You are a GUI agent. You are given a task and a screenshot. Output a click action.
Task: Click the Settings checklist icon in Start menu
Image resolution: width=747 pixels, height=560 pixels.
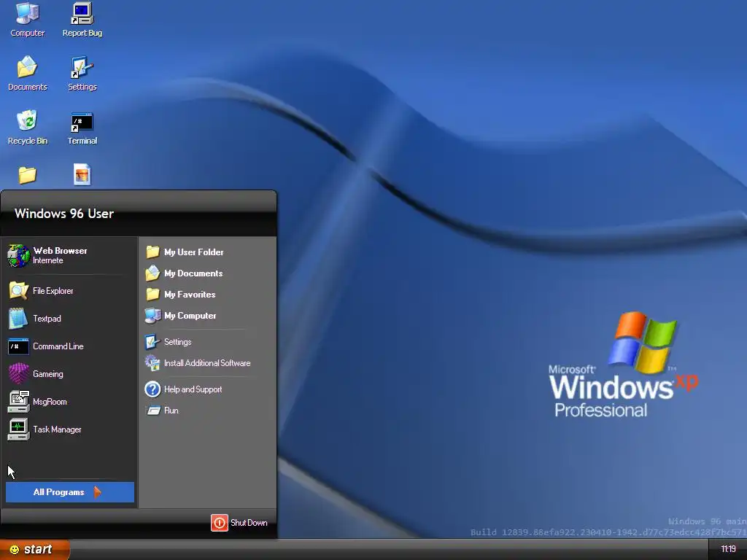152,342
